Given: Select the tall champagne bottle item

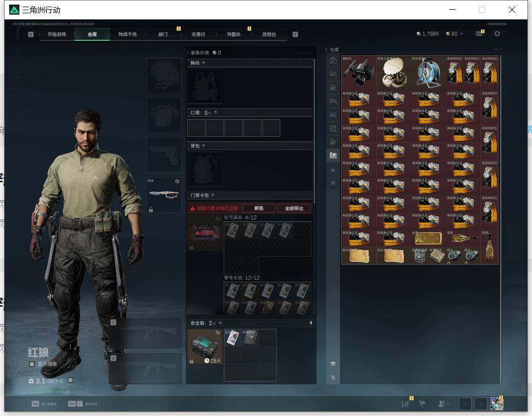Looking at the screenshot, I should tap(489, 247).
